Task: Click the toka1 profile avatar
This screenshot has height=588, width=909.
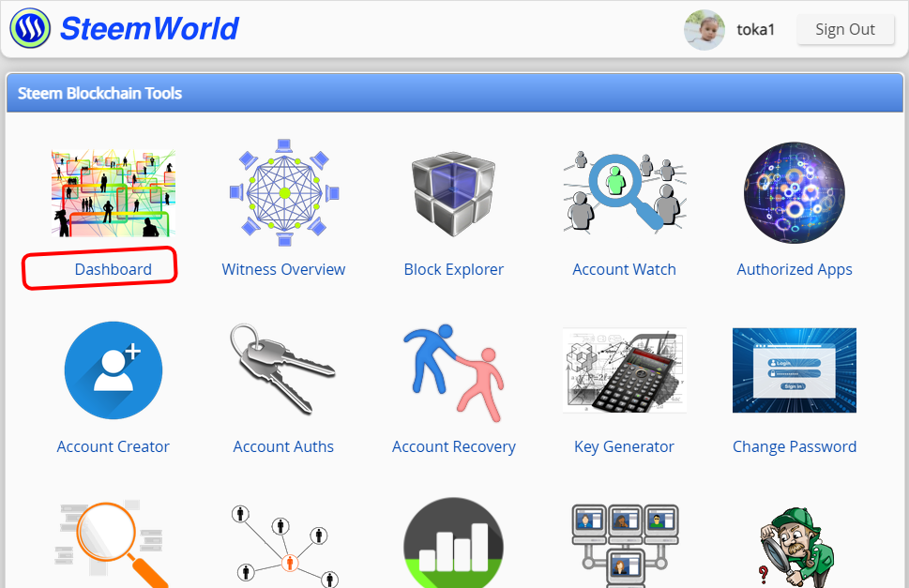Action: point(704,30)
